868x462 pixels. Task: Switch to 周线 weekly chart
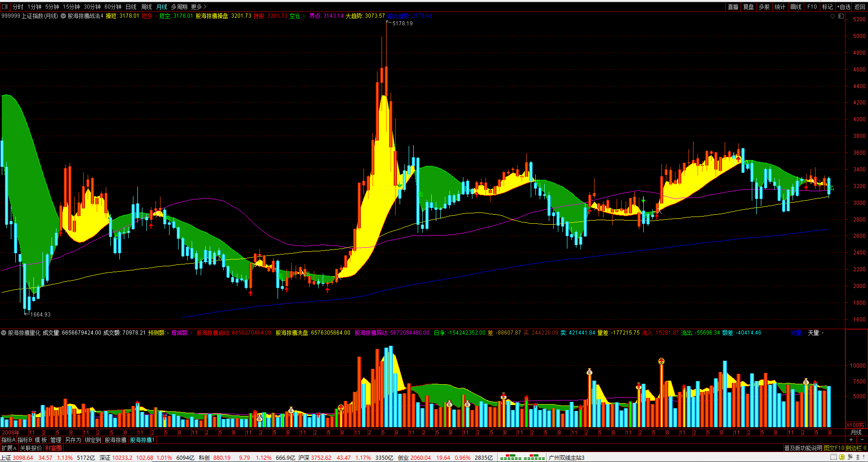point(146,7)
